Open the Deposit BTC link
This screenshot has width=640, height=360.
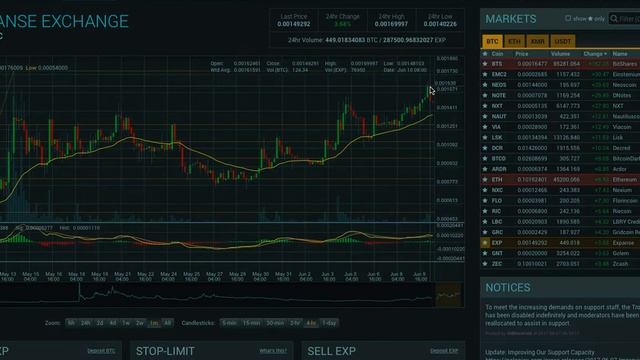101,351
